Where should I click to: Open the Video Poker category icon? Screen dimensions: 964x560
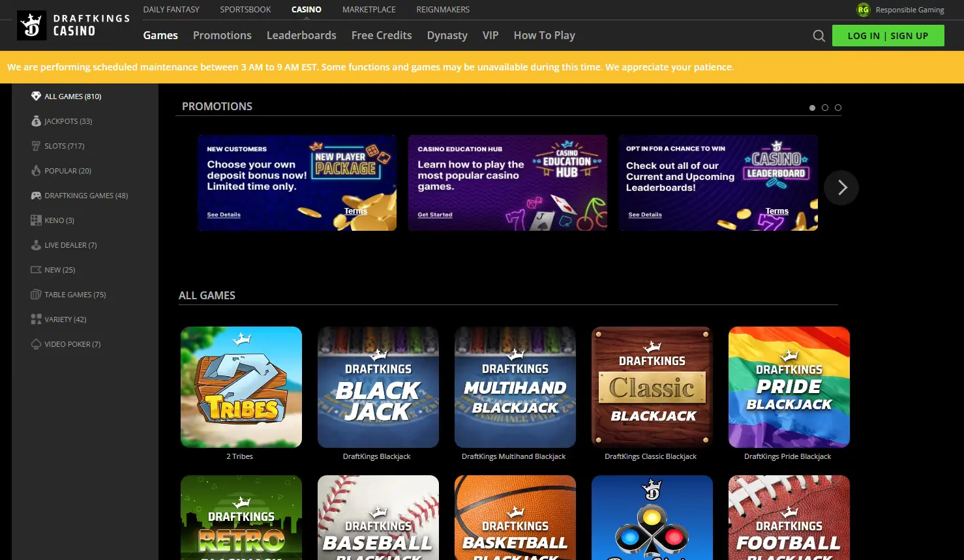click(x=36, y=344)
